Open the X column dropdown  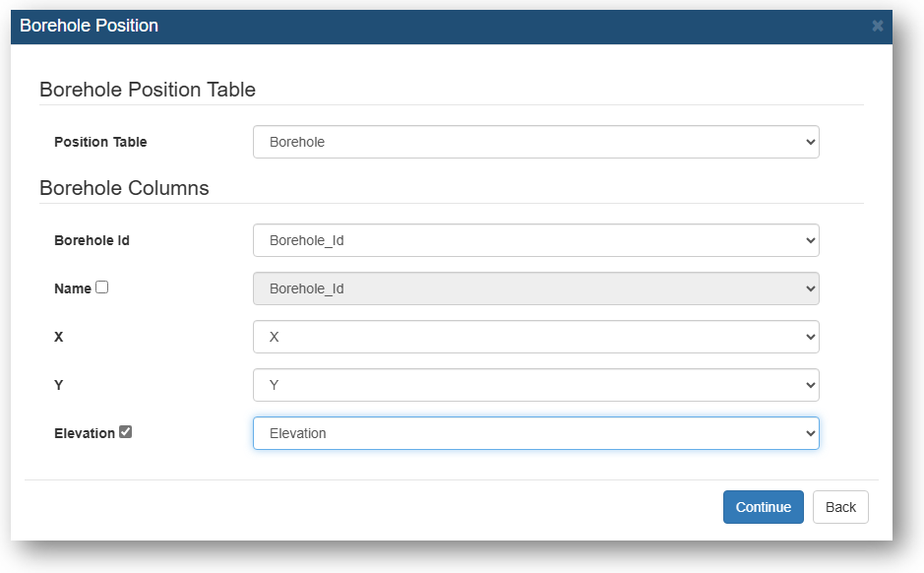536,337
